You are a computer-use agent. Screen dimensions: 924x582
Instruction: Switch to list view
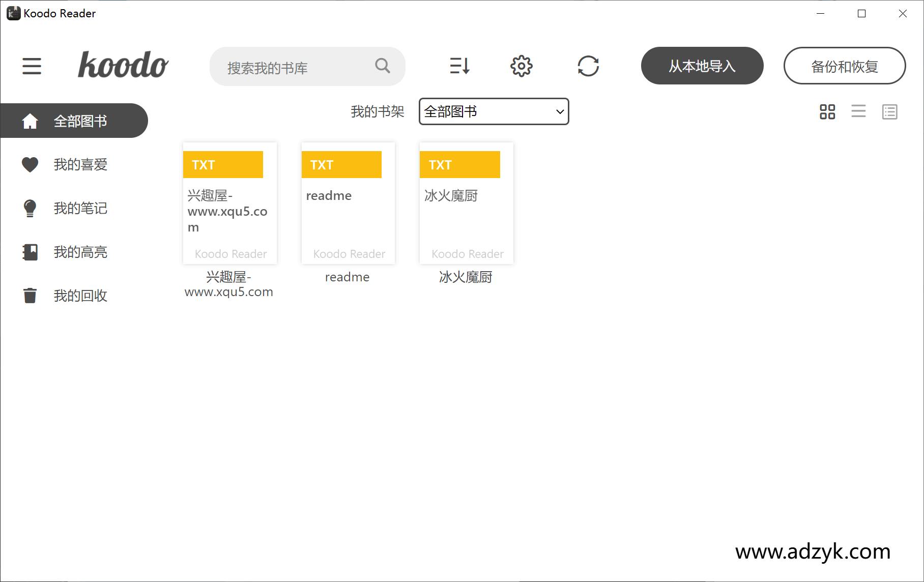pyautogui.click(x=858, y=111)
